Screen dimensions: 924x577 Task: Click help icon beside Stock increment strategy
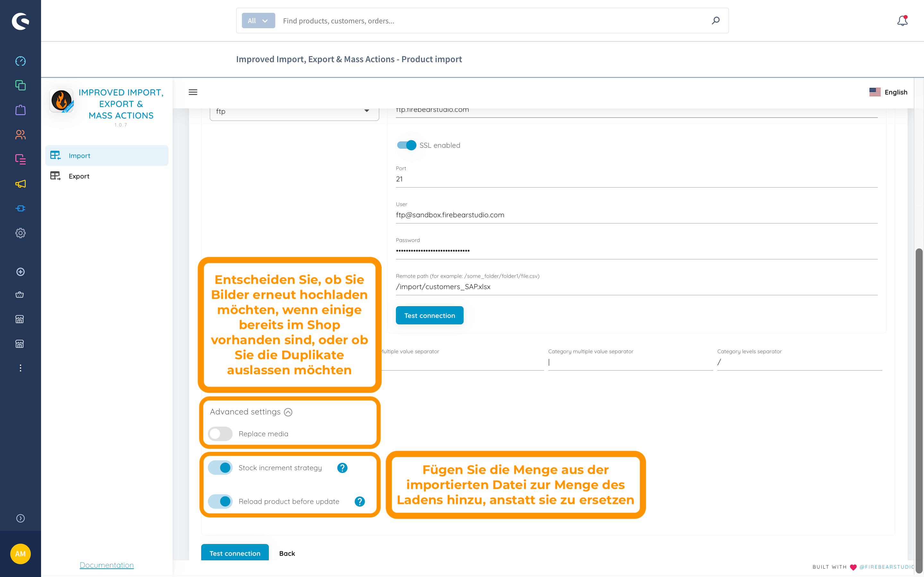point(342,468)
